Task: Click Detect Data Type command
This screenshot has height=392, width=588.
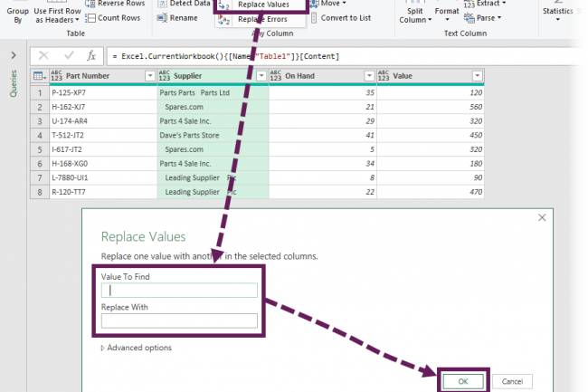Action: point(185,4)
